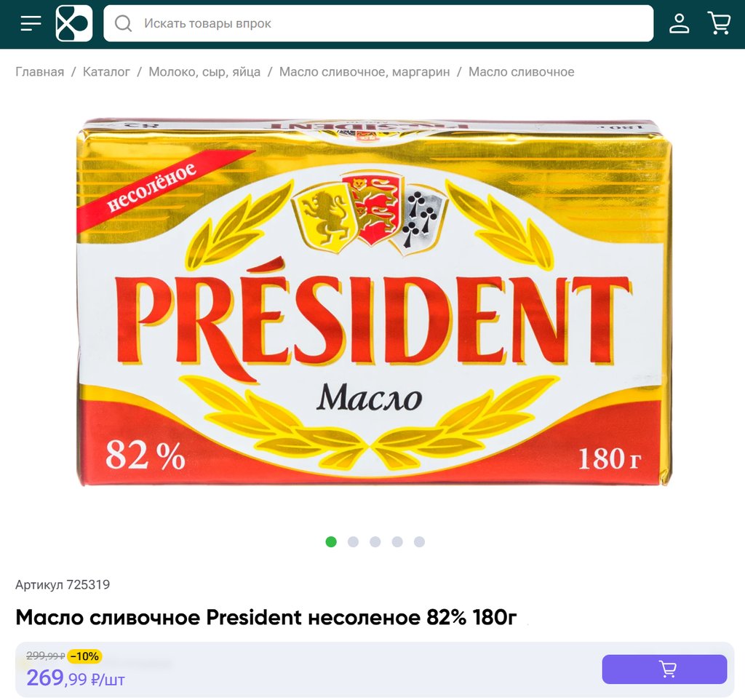The image size is (745, 700).
Task: Go to Главная breadcrumb
Action: click(40, 72)
